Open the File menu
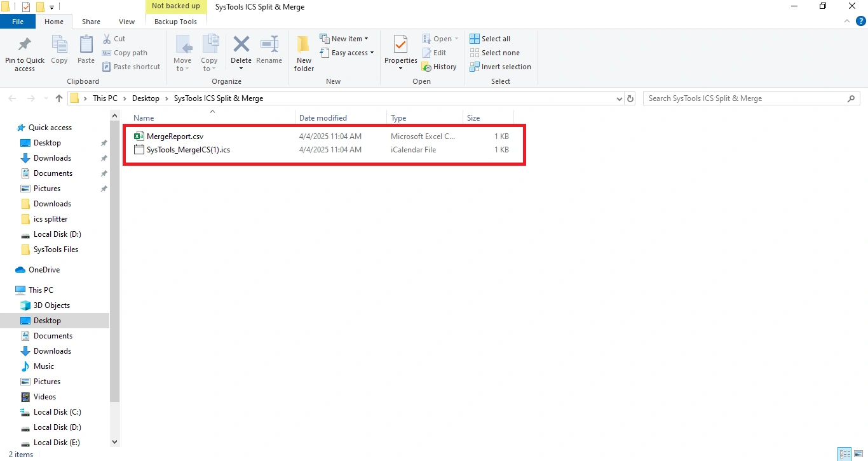The height and width of the screenshot is (461, 868). [x=18, y=22]
